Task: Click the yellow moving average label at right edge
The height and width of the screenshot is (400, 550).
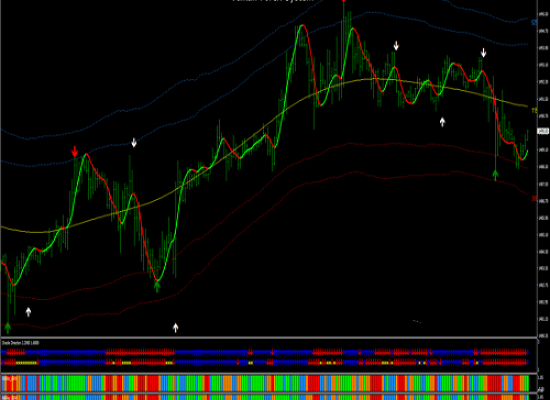Action: click(534, 111)
